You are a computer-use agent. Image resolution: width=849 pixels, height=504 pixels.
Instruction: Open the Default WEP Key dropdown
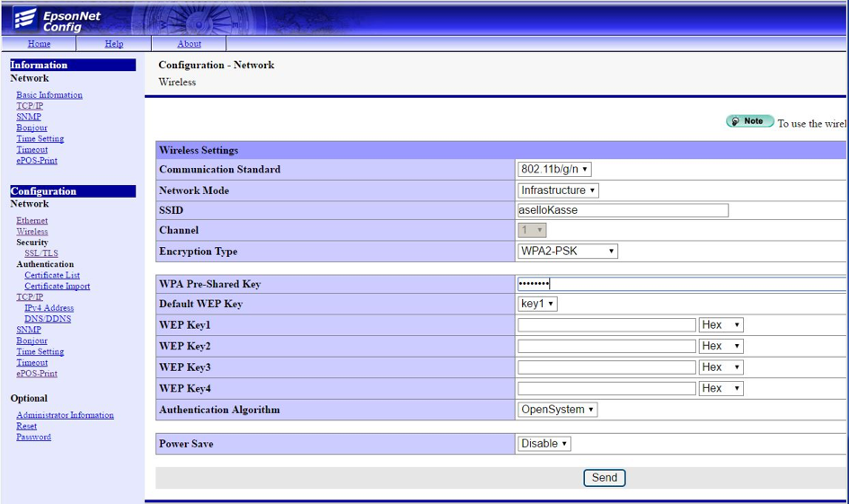537,304
